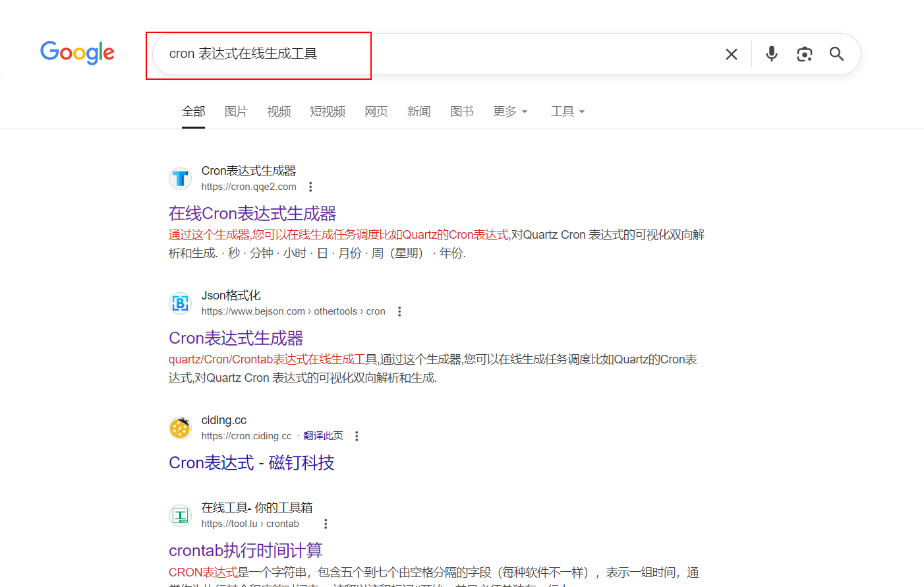The height and width of the screenshot is (587, 924).
Task: Expand the 工具 dropdown
Action: tap(567, 111)
